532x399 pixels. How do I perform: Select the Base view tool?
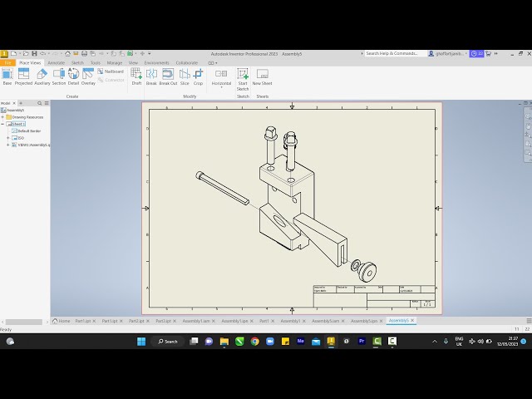(x=7, y=76)
